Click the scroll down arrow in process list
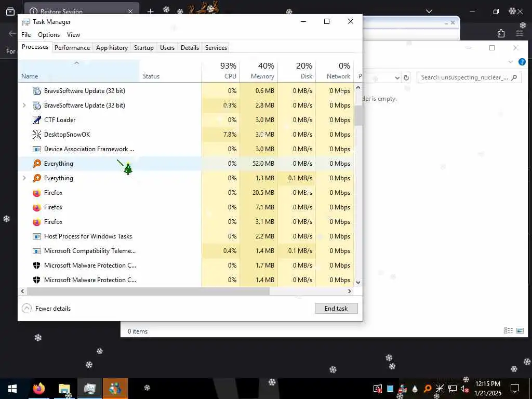 pyautogui.click(x=358, y=282)
